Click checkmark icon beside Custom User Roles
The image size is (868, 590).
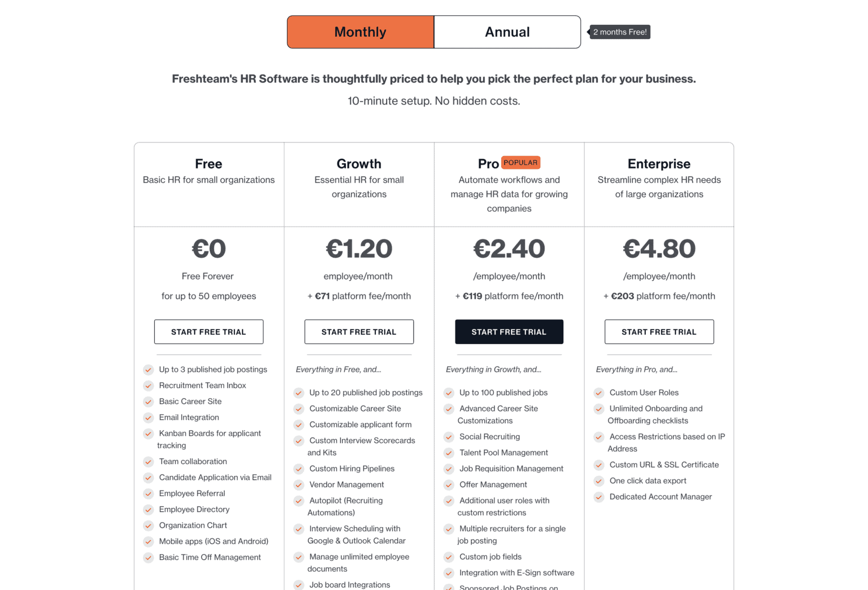(x=599, y=393)
